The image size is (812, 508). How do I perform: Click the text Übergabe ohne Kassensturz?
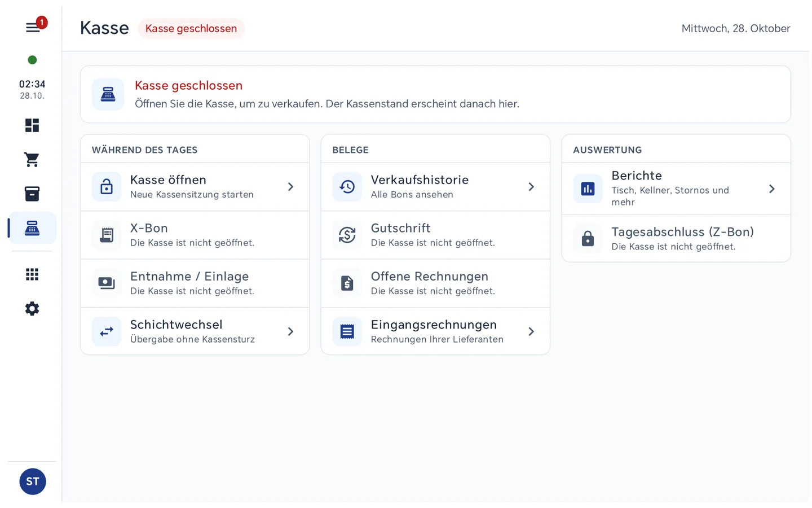click(x=192, y=339)
